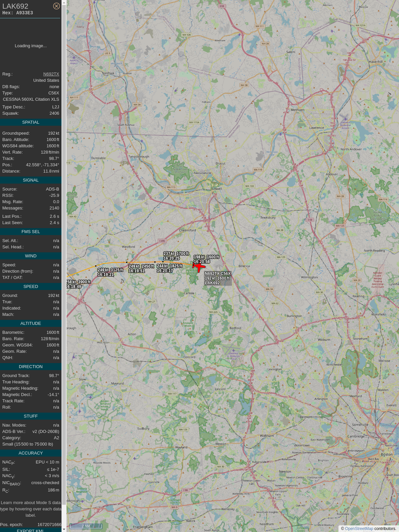Click the red aircraft icon on map
399x532 pixels.
(199, 266)
